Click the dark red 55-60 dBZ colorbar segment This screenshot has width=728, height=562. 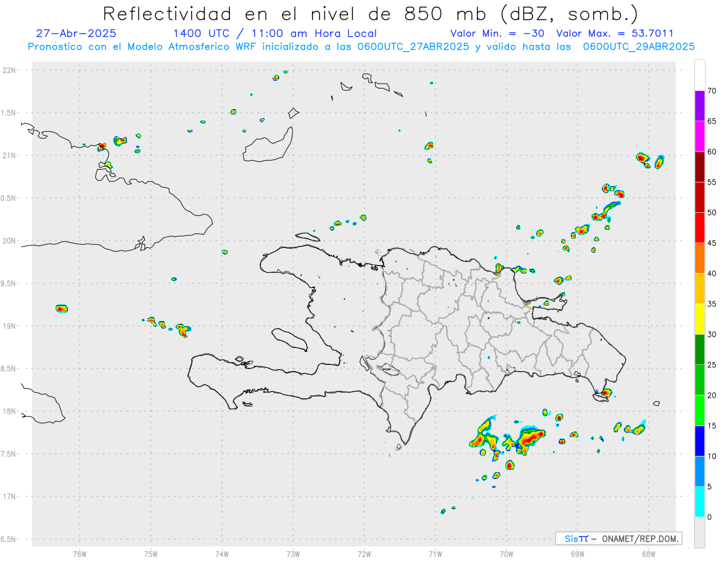(699, 167)
